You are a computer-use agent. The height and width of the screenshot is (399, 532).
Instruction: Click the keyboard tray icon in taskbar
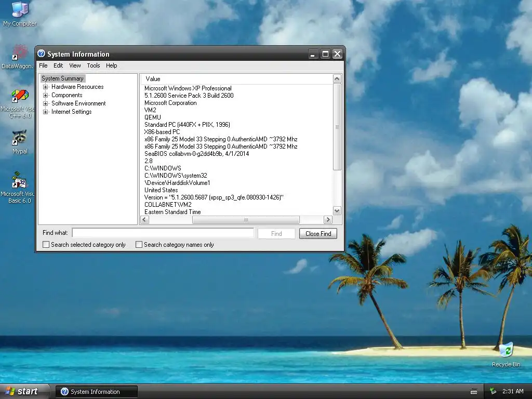(x=474, y=392)
